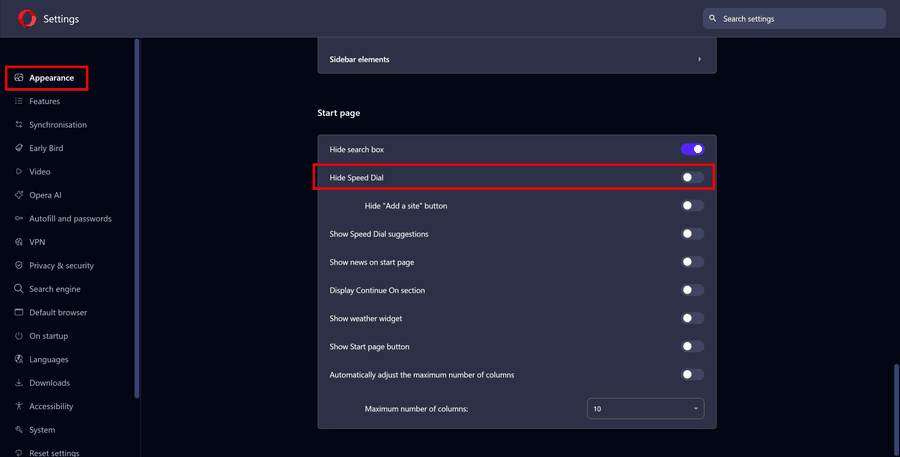Viewport: 900px width, 457px height.
Task: Go to System settings
Action: coord(42,430)
